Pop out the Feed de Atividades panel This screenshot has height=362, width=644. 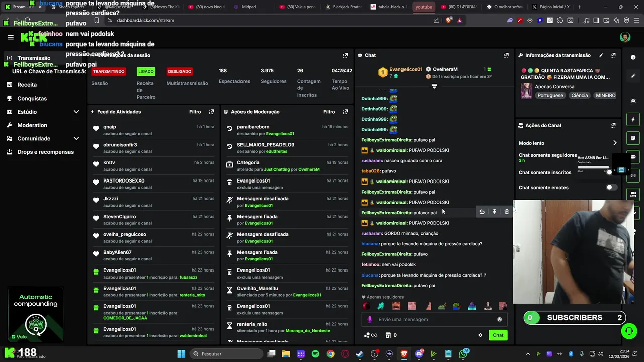211,112
